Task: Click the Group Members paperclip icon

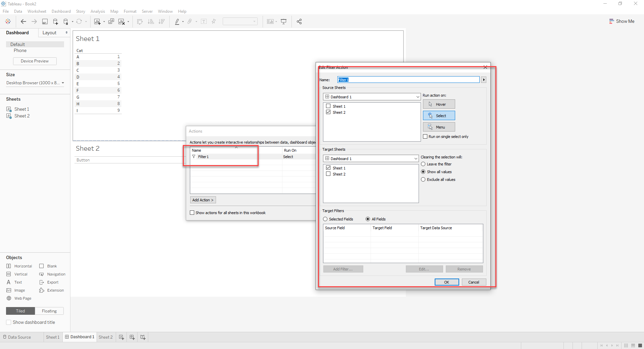Action: 190,21
